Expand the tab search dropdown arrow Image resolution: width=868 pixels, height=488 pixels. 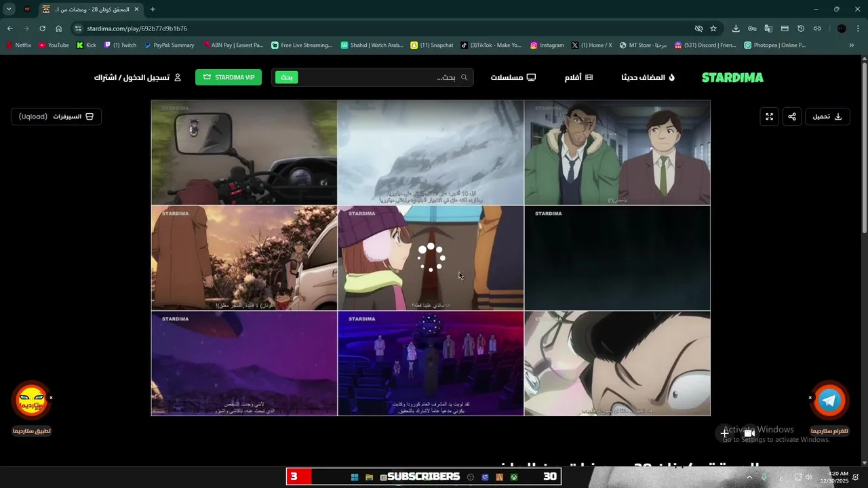point(9,9)
